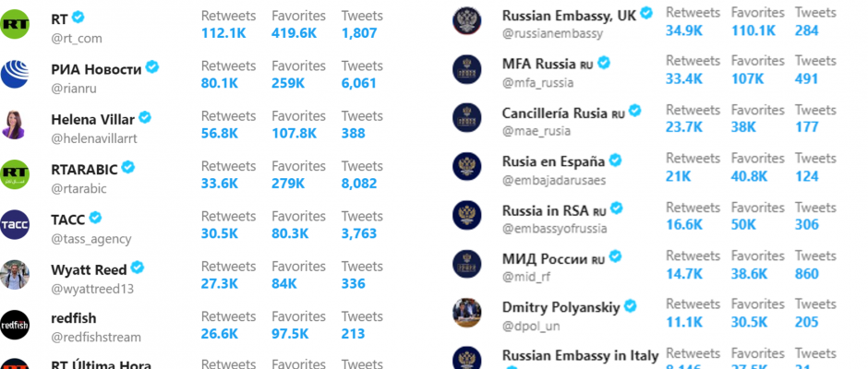Open the TACC circular logo
Image resolution: width=868 pixels, height=369 pixels.
(x=15, y=224)
